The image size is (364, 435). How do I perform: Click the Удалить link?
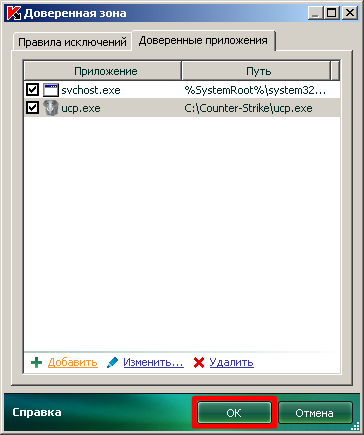[232, 362]
